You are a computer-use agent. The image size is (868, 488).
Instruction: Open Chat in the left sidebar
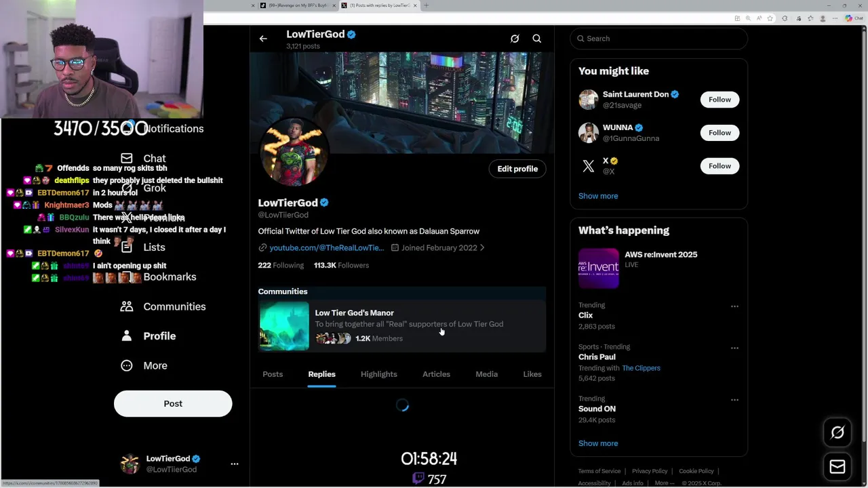point(143,159)
